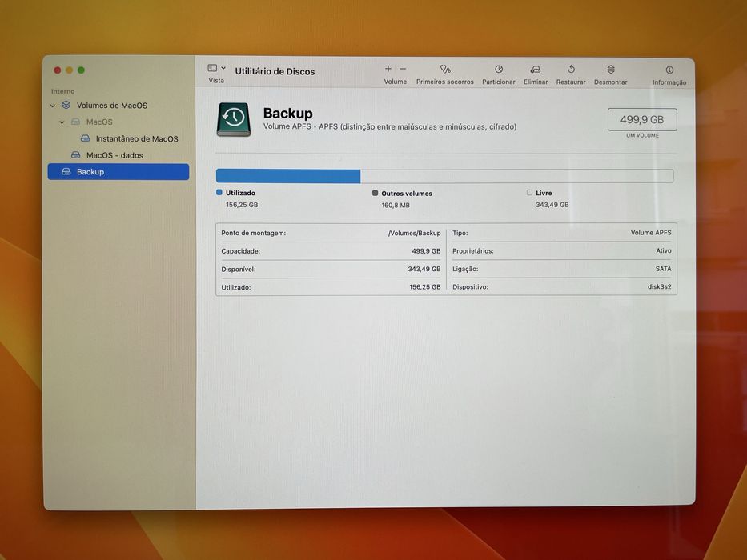Click the Dispositivo disk3s2 value
Image resolution: width=747 pixels, height=560 pixels.
[x=660, y=286]
